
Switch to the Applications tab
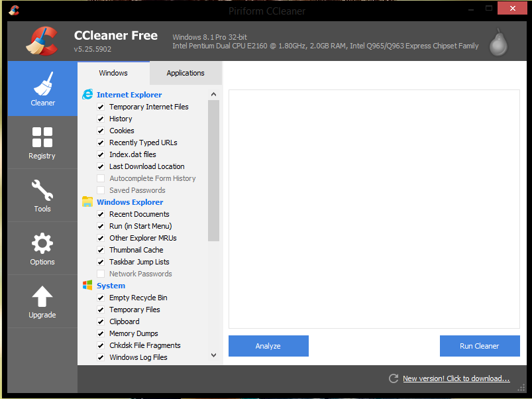[x=186, y=73]
